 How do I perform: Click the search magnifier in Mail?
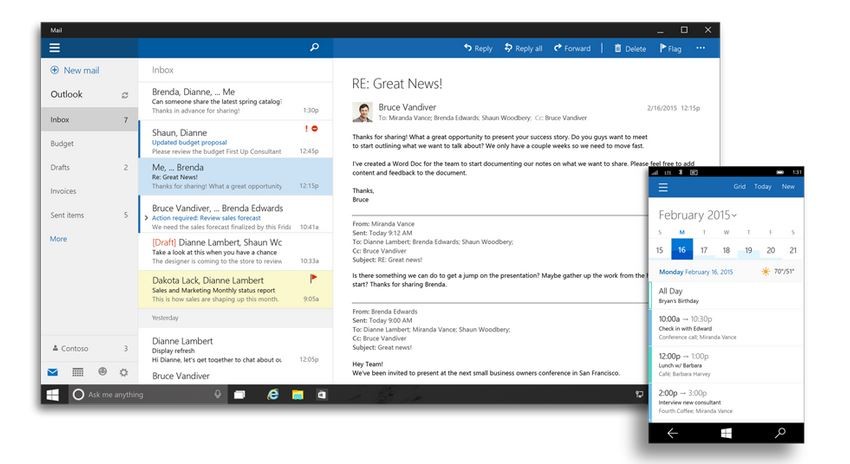(x=314, y=47)
